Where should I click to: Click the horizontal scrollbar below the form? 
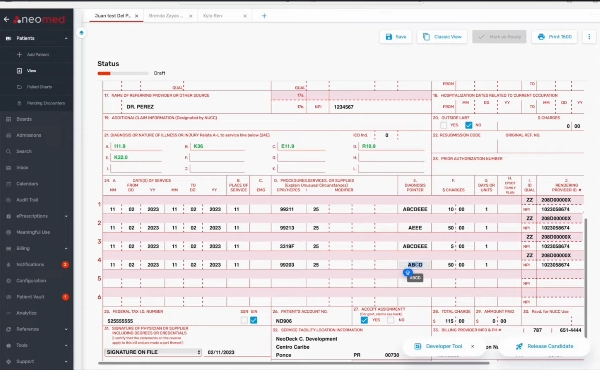click(293, 363)
